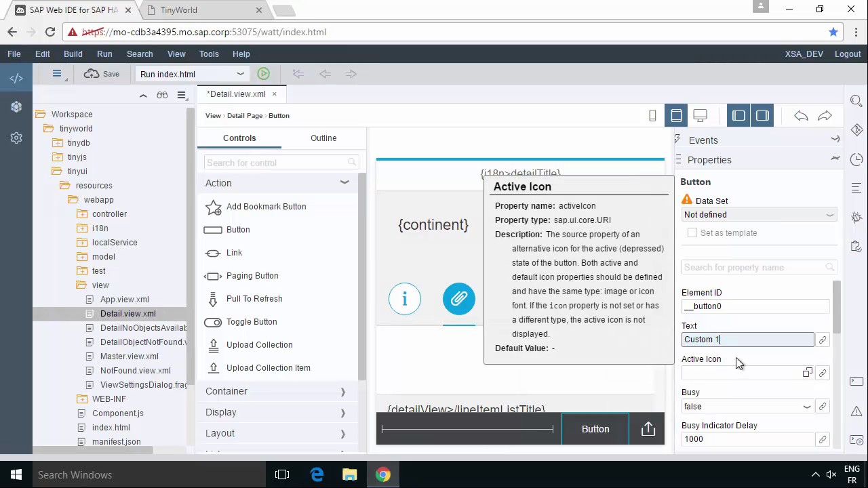Undo the last layout editor change
Screen dimensions: 868x488
pyautogui.click(x=801, y=116)
